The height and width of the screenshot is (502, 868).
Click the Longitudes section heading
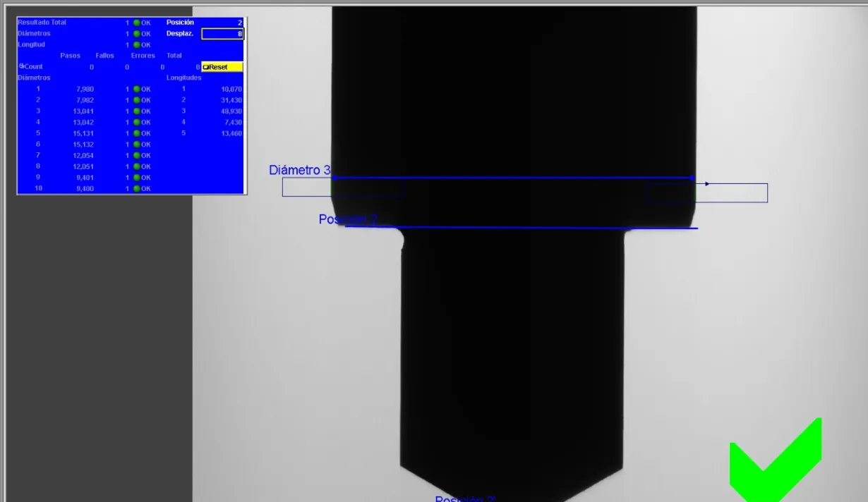point(183,78)
